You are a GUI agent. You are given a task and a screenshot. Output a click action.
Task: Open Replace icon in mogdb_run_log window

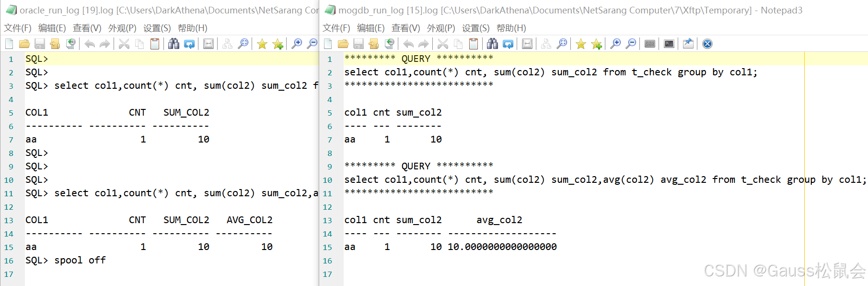click(x=508, y=44)
